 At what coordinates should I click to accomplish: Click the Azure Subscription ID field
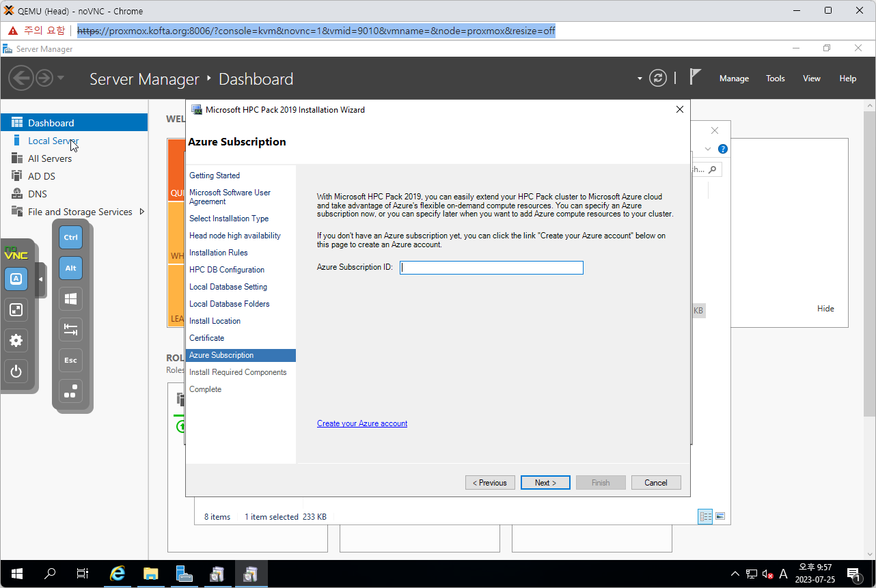pyautogui.click(x=491, y=268)
